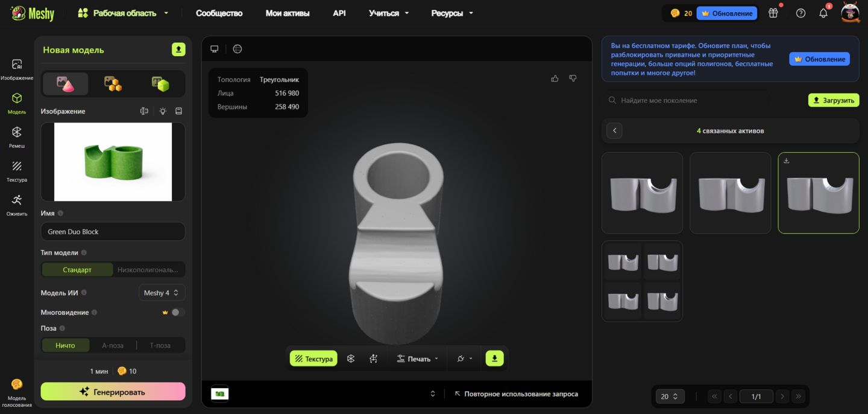The image size is (868, 414).
Task: Select the multi-image to 3D mode icon
Action: 113,84
